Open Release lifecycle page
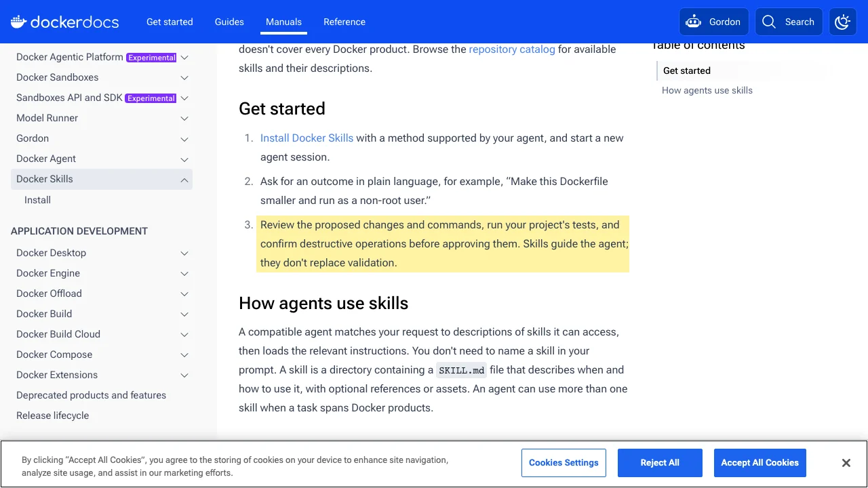 coord(52,415)
